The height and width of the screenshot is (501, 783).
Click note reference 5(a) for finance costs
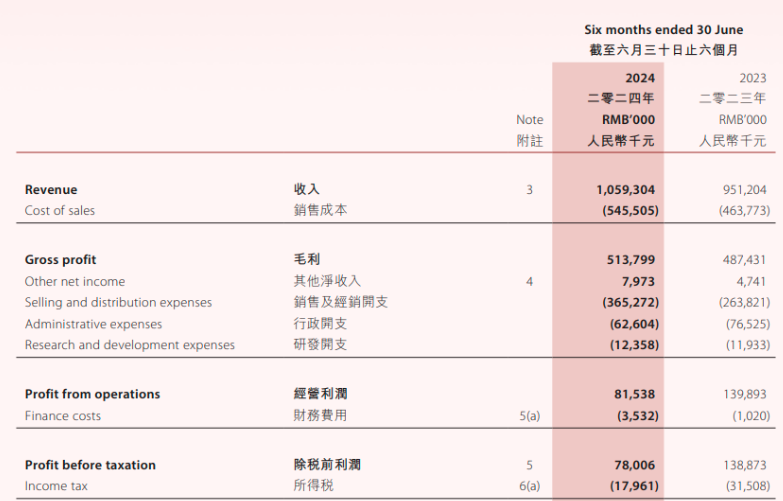pyautogui.click(x=529, y=416)
